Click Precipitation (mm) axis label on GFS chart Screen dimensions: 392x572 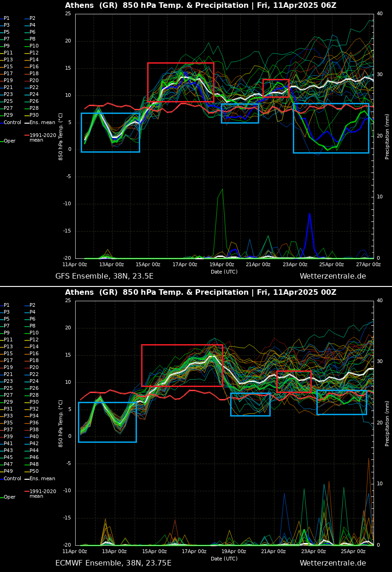click(387, 136)
